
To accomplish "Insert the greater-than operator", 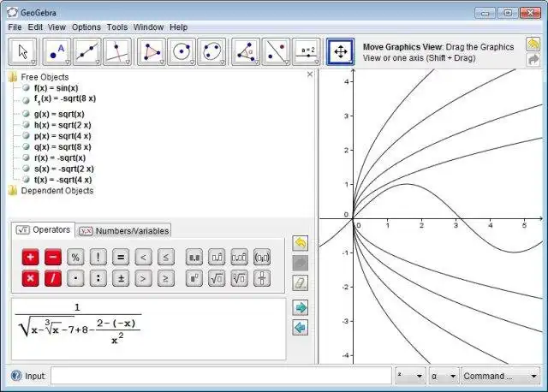I will pos(143,278).
